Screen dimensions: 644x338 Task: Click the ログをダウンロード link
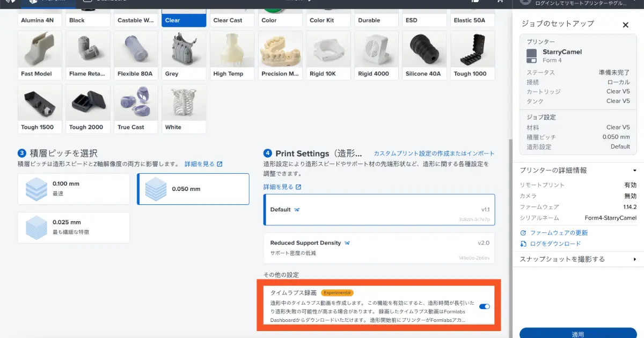[x=555, y=244]
